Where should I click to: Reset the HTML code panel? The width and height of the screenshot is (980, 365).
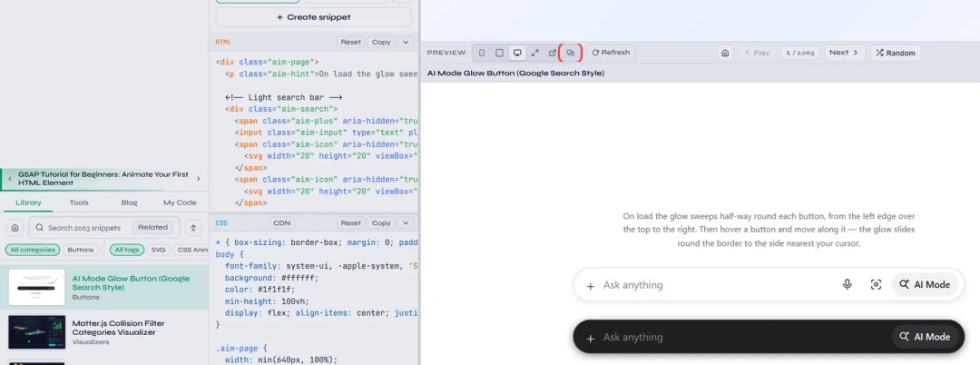(350, 43)
